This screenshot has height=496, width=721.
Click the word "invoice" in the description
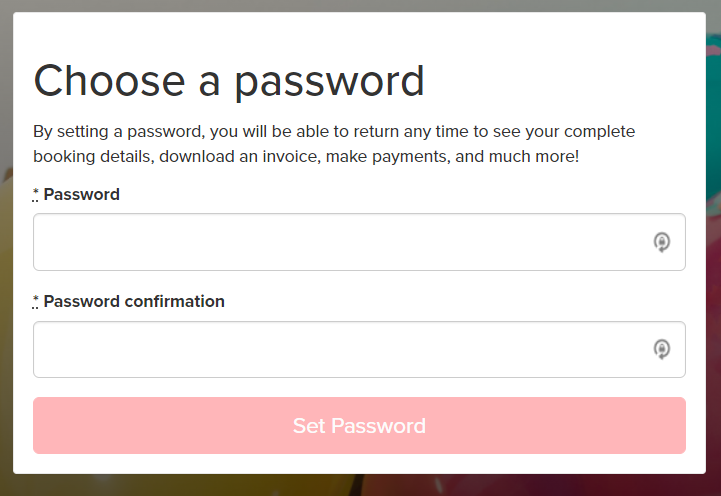(290, 157)
